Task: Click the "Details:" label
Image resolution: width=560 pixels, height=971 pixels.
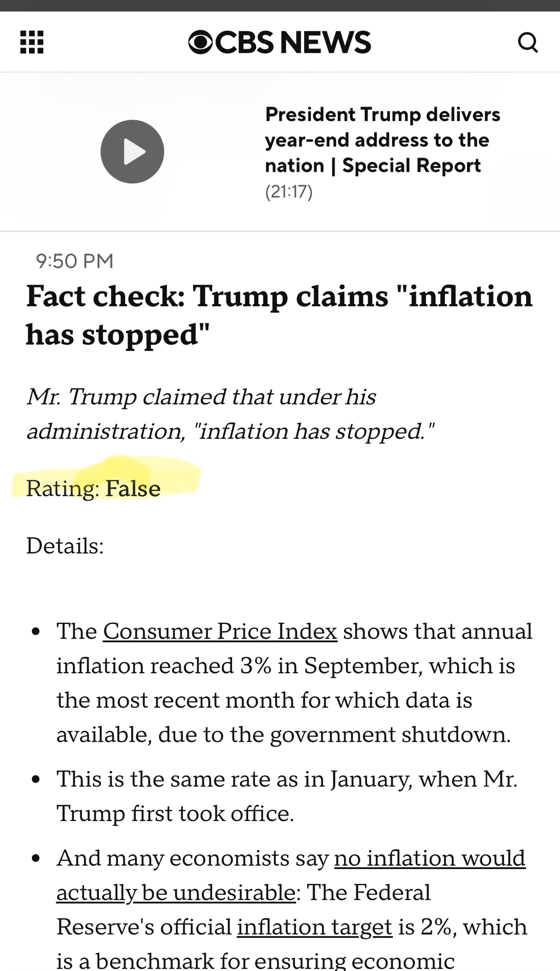Action: pos(65,546)
